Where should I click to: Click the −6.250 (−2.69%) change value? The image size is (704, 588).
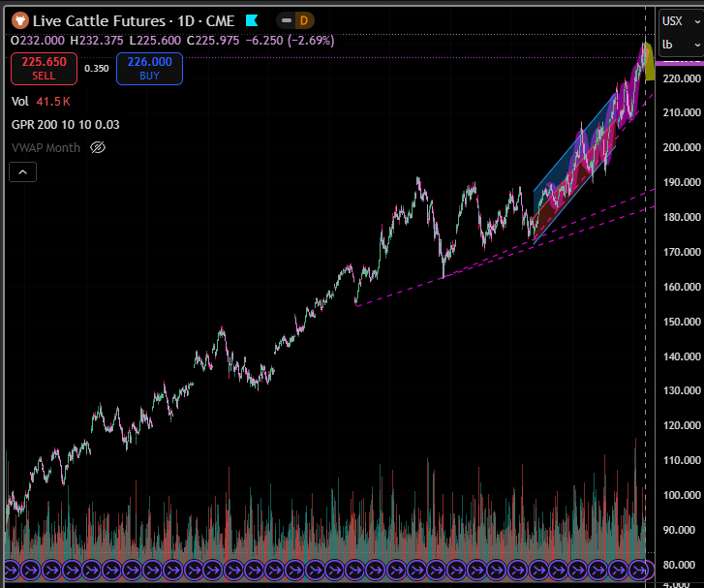(x=291, y=41)
